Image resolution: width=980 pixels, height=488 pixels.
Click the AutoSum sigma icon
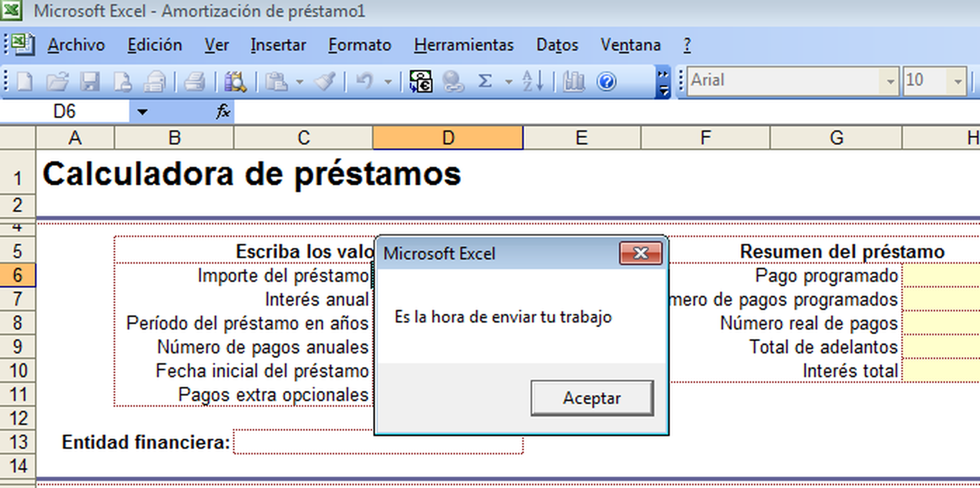point(485,81)
